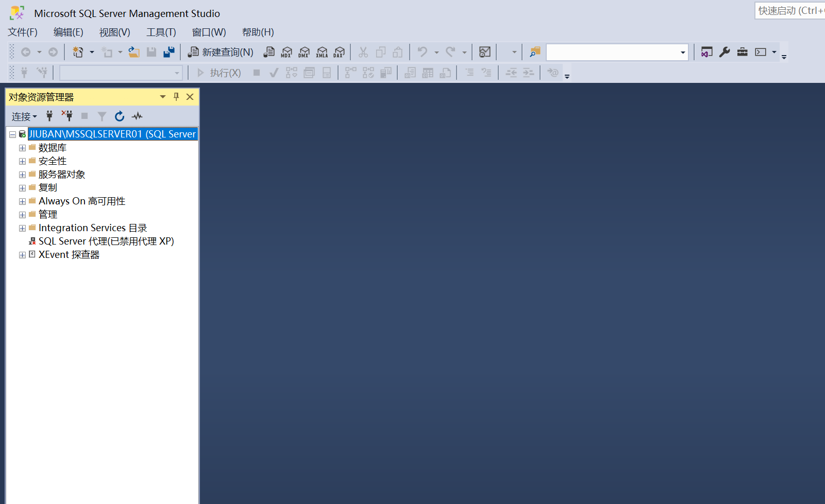The width and height of the screenshot is (825, 504).
Task: Click the 执行(X) button
Action: 219,73
